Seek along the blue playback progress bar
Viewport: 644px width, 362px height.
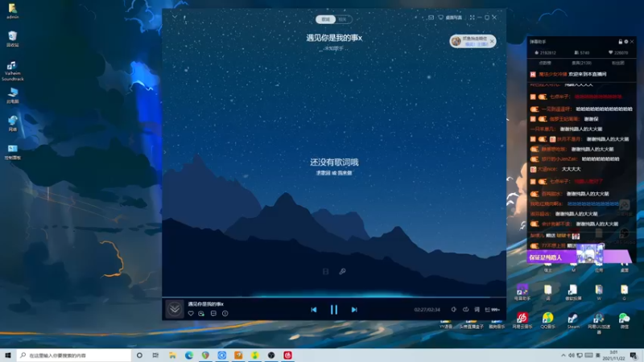tap(334, 296)
